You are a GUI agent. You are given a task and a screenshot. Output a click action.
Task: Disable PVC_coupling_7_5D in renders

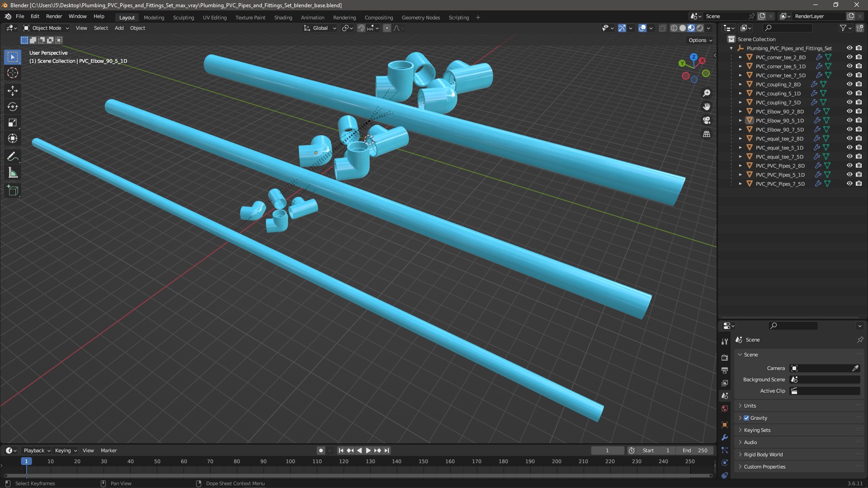(x=859, y=103)
